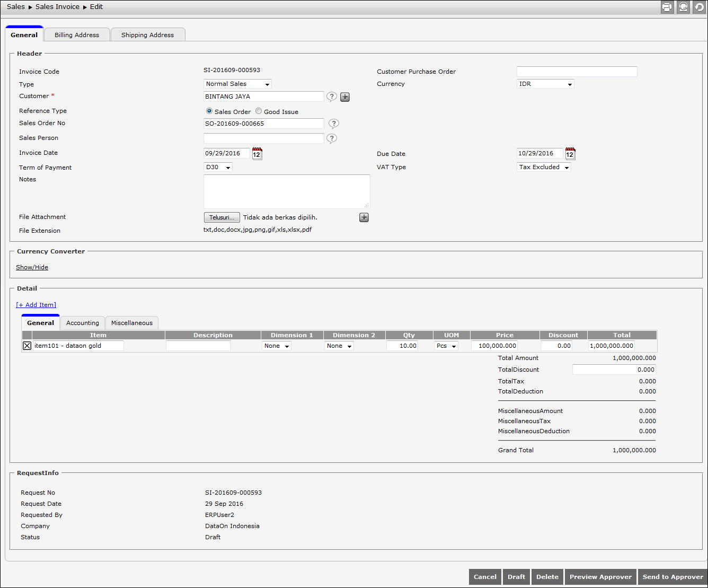Click the Delete button
The image size is (708, 588).
click(547, 577)
